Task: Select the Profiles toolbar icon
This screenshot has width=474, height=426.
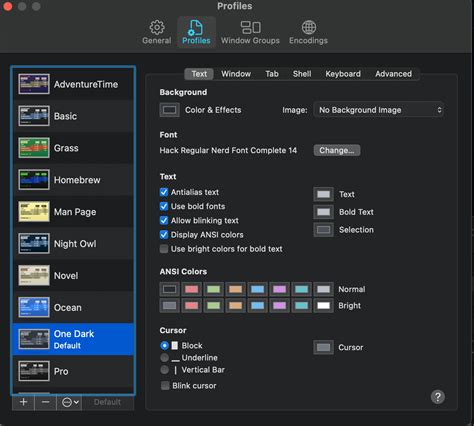Action: click(x=196, y=32)
